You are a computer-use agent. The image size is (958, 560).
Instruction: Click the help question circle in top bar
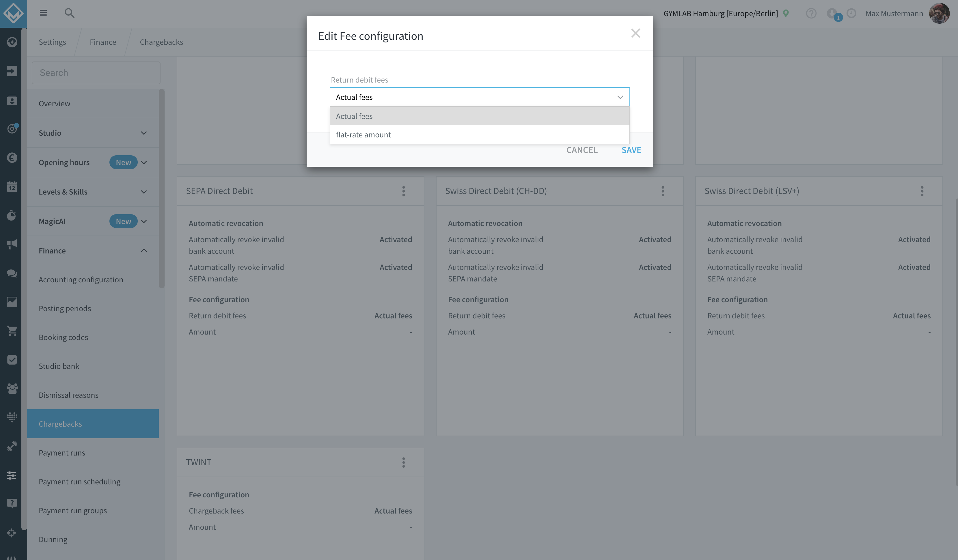point(811,13)
